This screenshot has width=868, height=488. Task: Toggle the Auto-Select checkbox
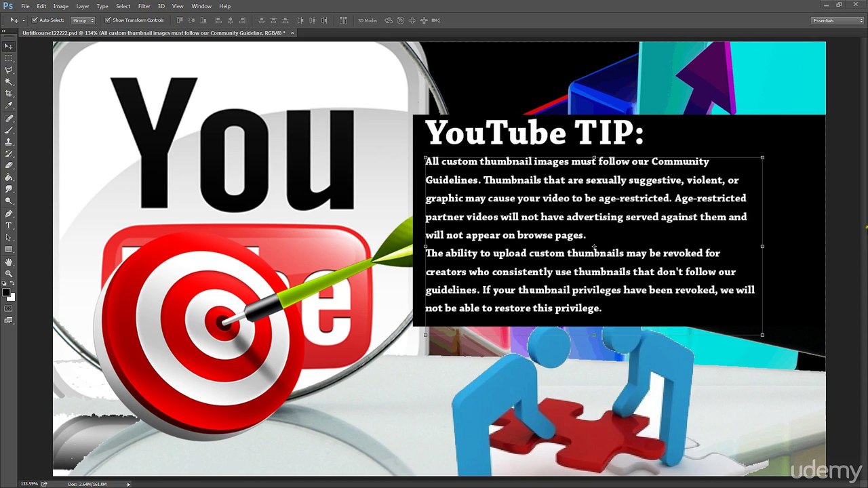[x=35, y=20]
